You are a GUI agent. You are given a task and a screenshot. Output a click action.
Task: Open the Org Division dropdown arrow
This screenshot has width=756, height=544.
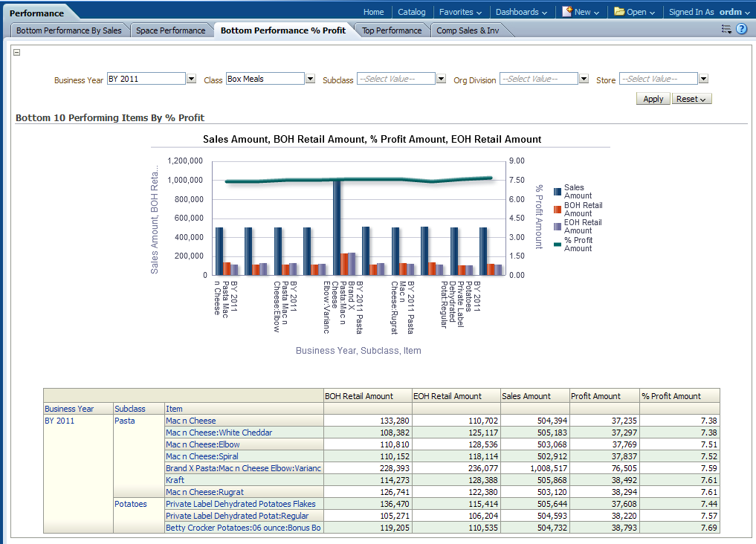coord(584,79)
